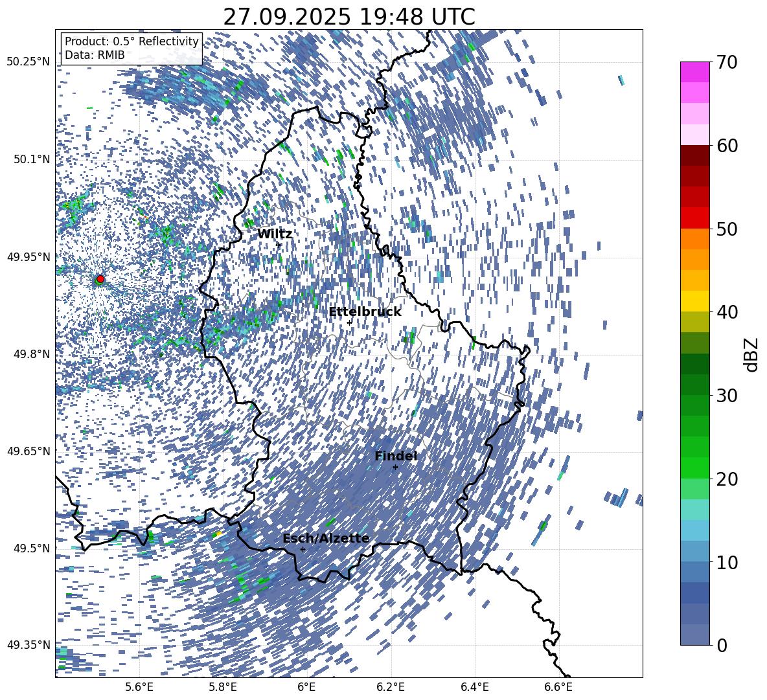Viewport: 767px width, 700px height.
Task: Click the 50.25°N latitude tick label
Action: tap(29, 62)
